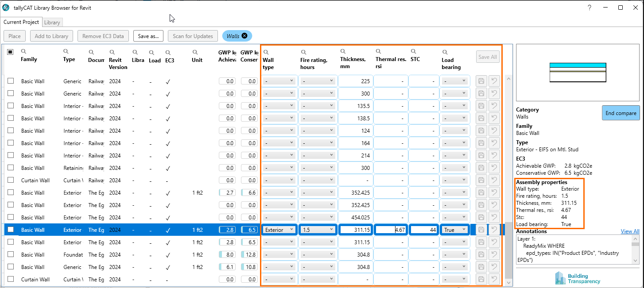The height and width of the screenshot is (288, 644).
Task: Click the search icon above Unit column
Action: (195, 52)
